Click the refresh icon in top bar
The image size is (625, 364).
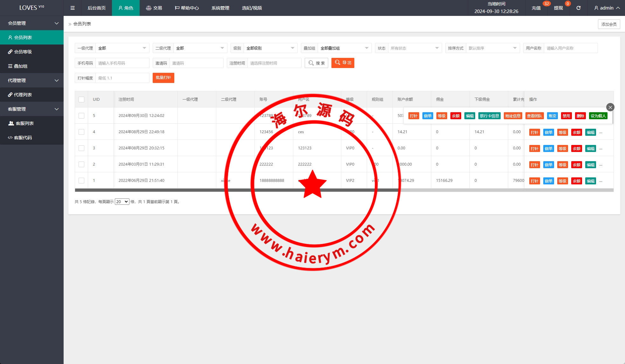coord(578,8)
